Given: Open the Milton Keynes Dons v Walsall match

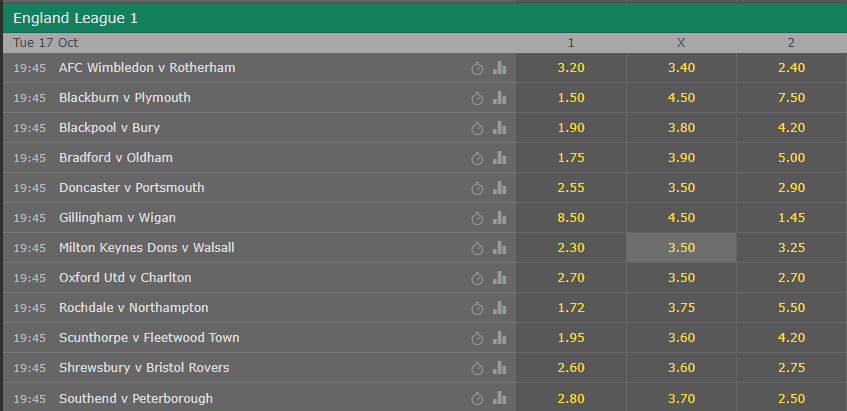Looking at the screenshot, I should 147,248.
